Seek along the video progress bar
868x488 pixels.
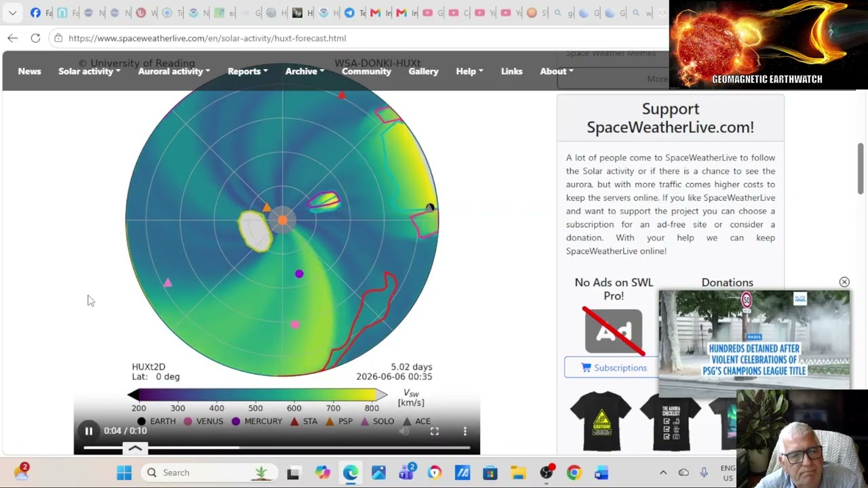click(x=277, y=447)
